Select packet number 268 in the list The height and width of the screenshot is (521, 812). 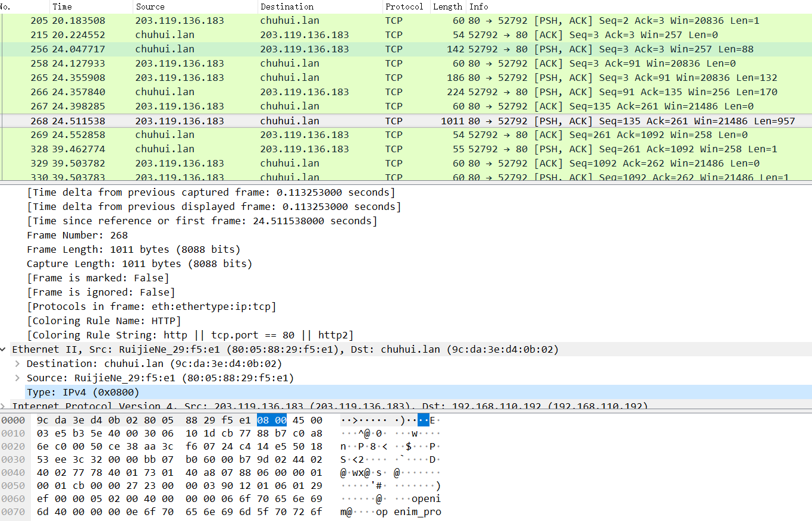pyautogui.click(x=238, y=121)
